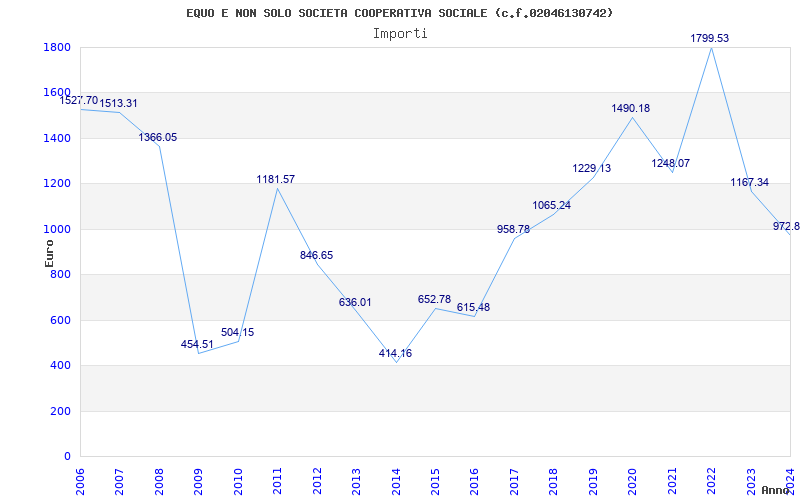Screen dimensions: 800x500
Task: Select year 2007 on x-axis
Action: (119, 481)
